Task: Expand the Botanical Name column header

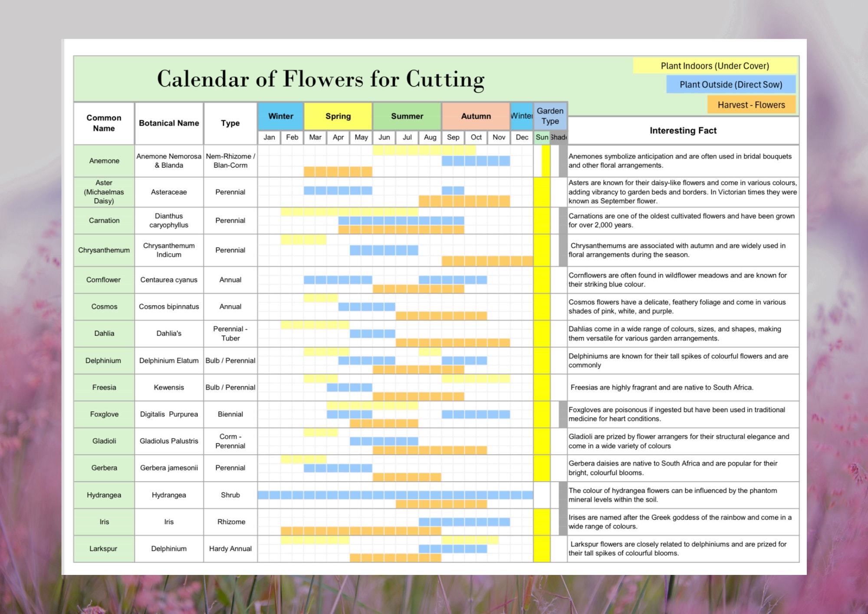Action: (x=169, y=123)
